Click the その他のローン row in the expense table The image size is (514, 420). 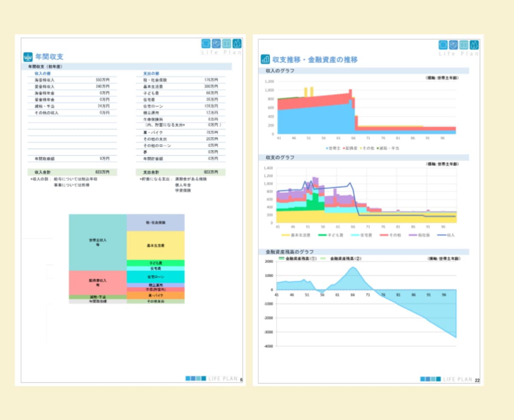point(180,146)
